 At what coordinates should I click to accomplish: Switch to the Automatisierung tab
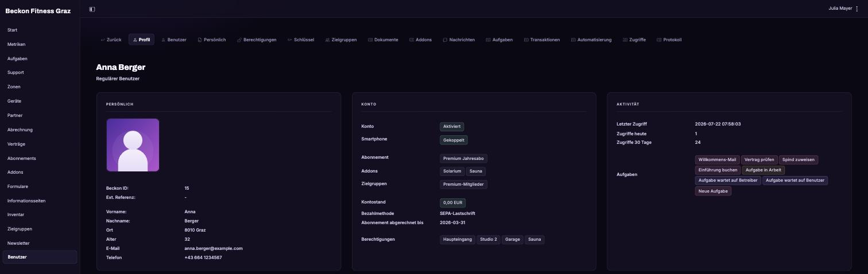[x=591, y=40]
